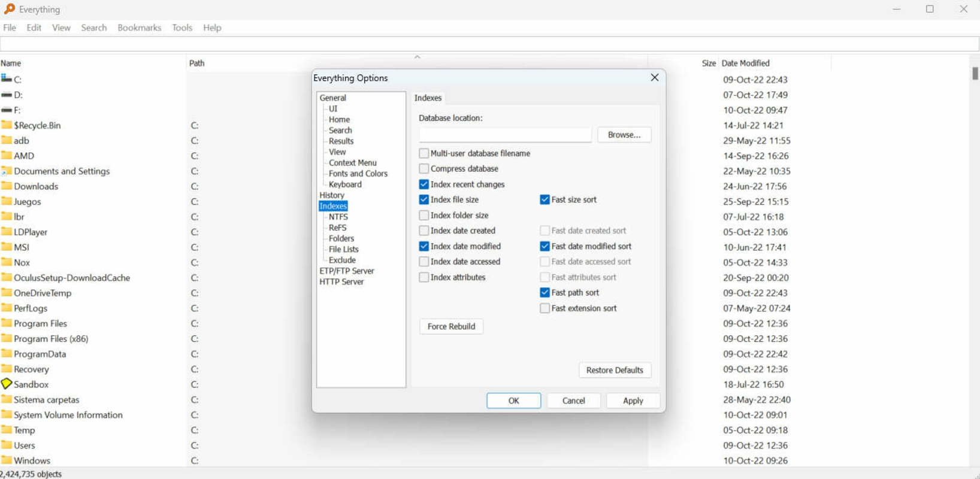This screenshot has height=479, width=980.
Task: Click the D: drive icon
Action: pyautogui.click(x=7, y=95)
